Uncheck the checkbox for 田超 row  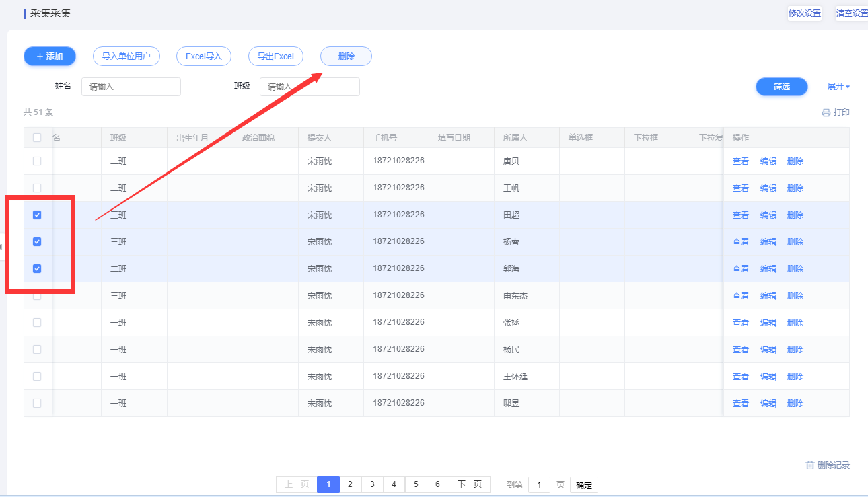pos(37,215)
